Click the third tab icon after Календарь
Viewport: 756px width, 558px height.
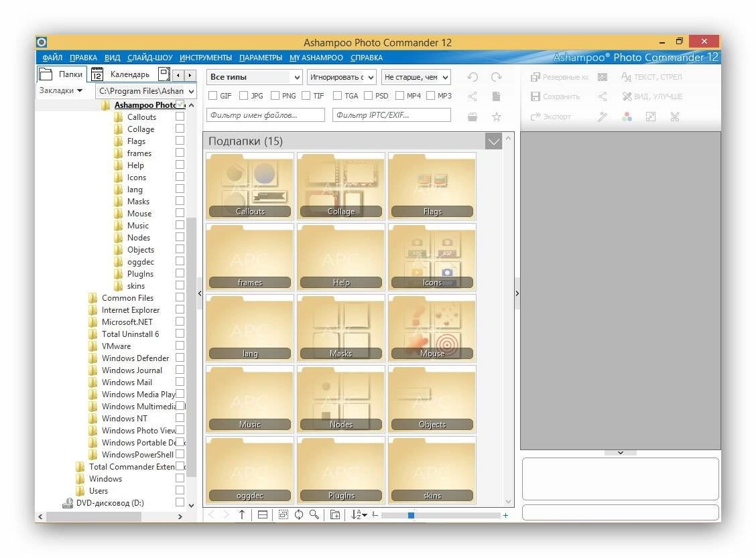point(164,74)
